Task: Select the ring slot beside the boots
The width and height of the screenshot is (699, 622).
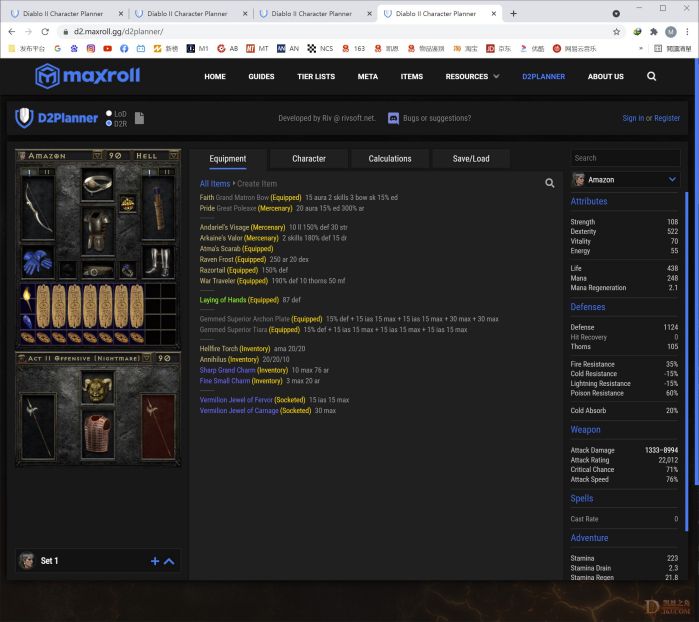Action: coord(128,270)
